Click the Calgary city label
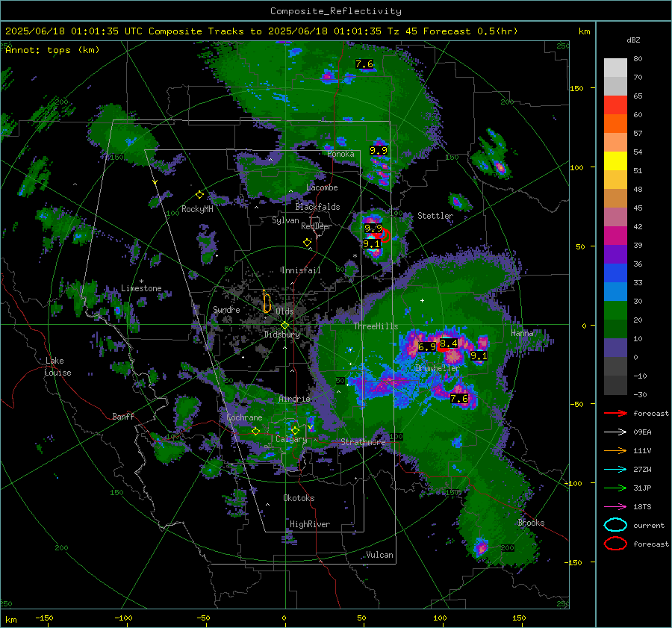The height and width of the screenshot is (628, 672). click(x=291, y=439)
